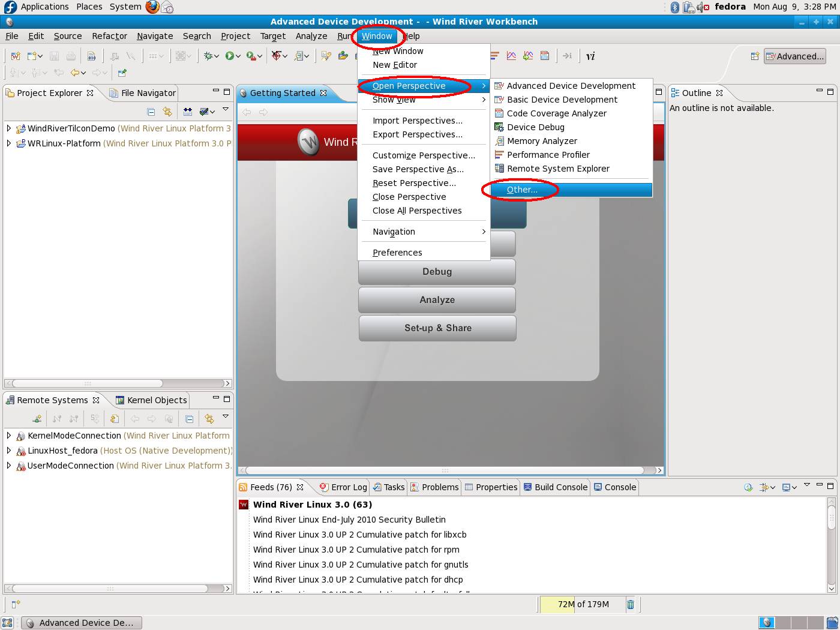Screen dimensions: 840x630
Task: Click the garbage collector trash icon
Action: click(x=631, y=604)
